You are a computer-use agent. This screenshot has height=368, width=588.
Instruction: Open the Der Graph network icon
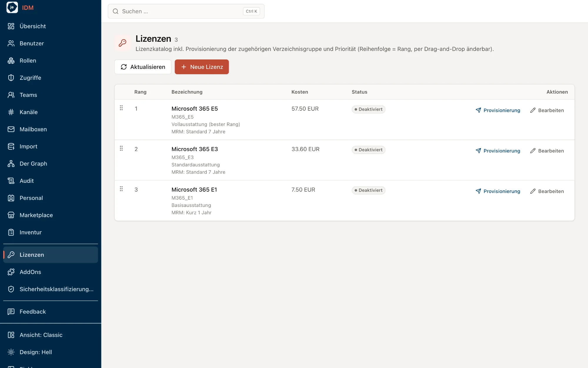click(11, 164)
